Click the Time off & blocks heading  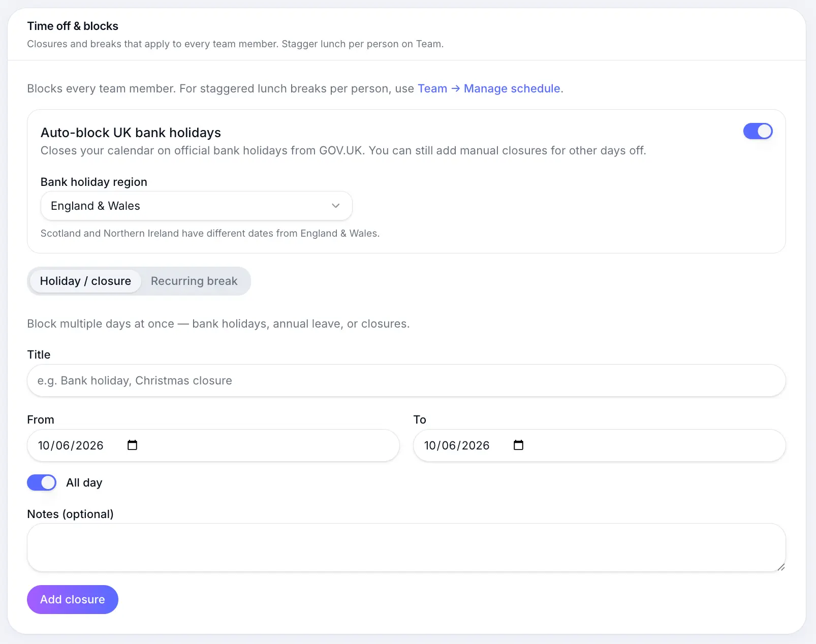[73, 26]
